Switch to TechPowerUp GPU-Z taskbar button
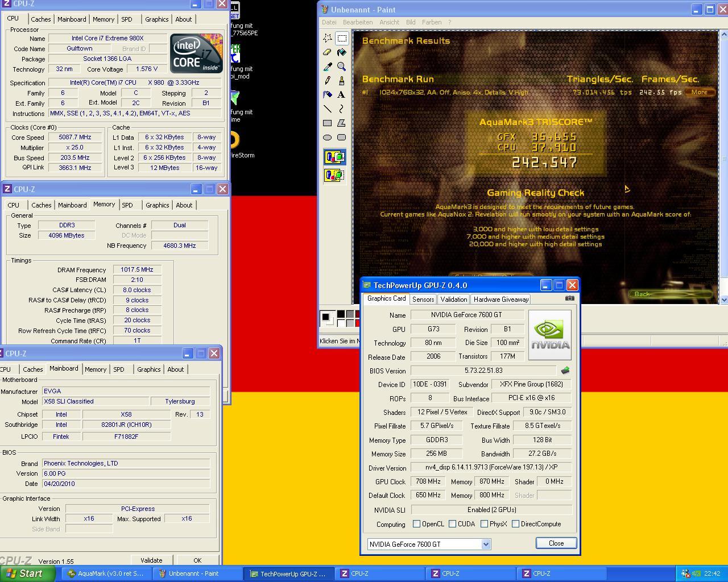Screen dimensions: 728x582 [288, 573]
